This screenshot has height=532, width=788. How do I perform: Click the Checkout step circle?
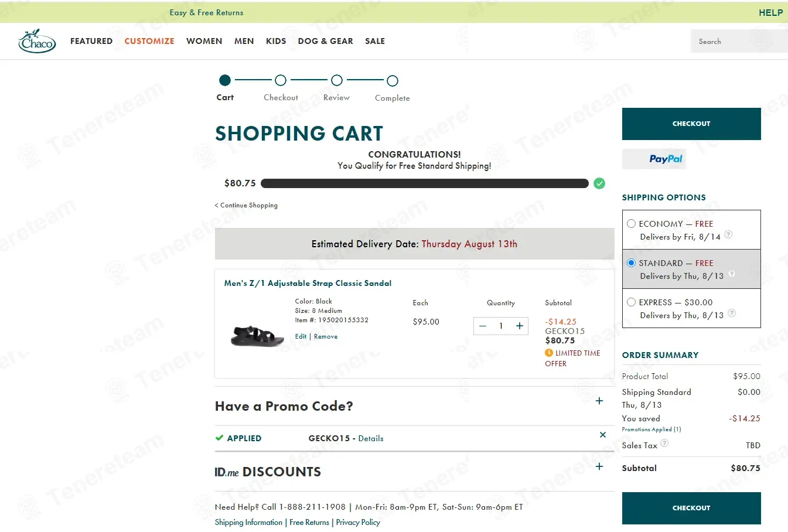click(281, 80)
